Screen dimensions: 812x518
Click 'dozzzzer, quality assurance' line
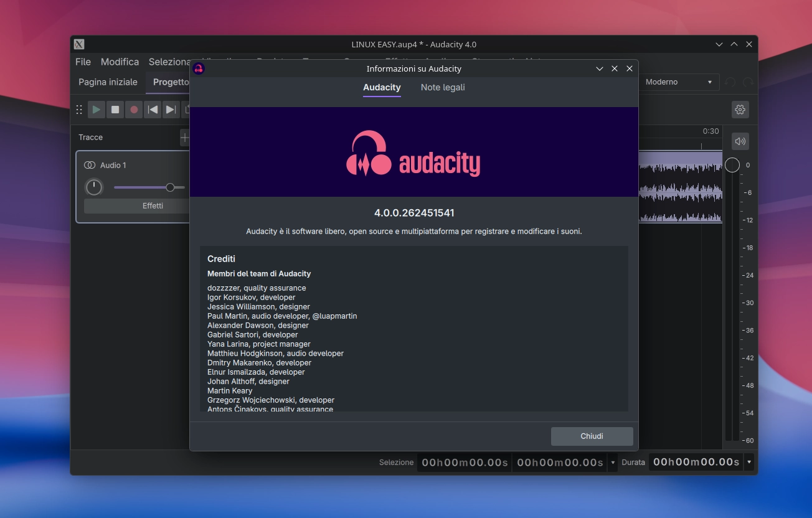[x=257, y=288]
